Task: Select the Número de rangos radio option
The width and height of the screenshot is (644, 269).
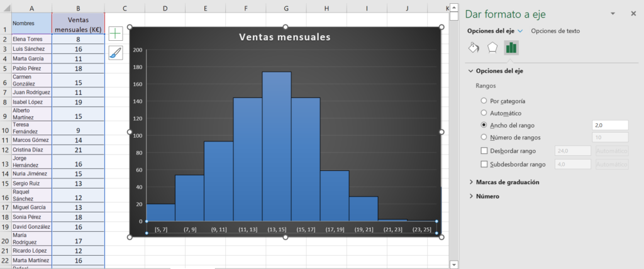Action: [484, 137]
